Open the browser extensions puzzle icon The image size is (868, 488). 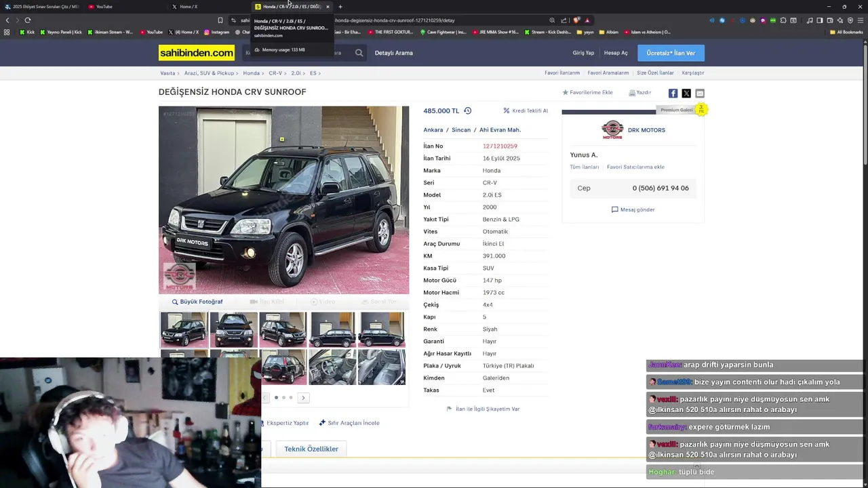[x=783, y=20]
